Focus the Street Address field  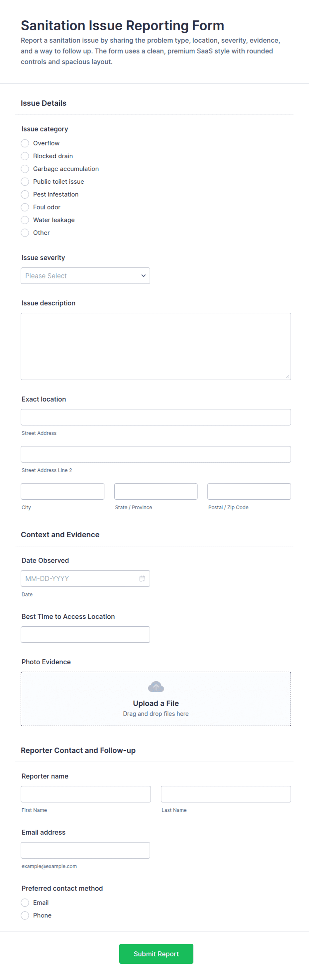point(156,417)
